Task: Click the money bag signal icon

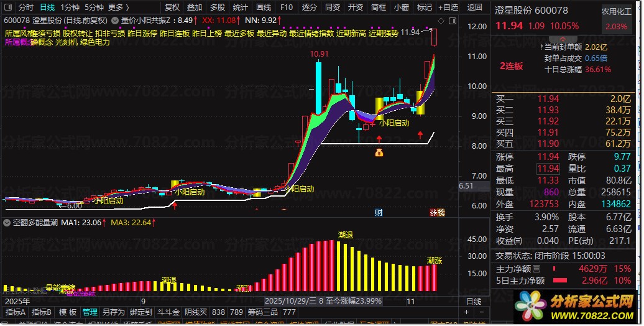Action: click(379, 153)
